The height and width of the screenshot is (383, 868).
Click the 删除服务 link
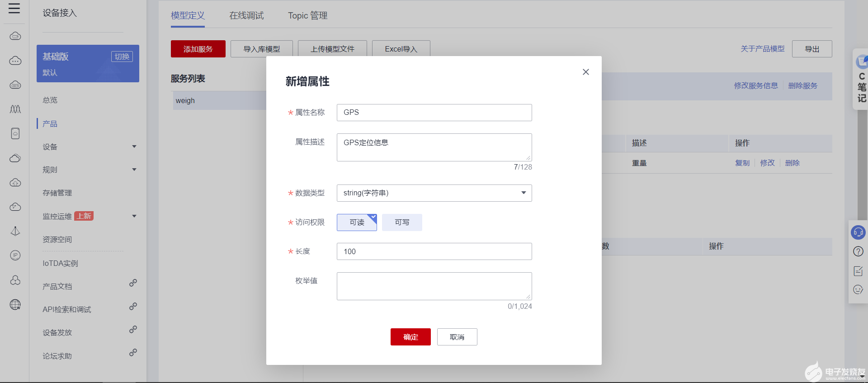tap(803, 85)
